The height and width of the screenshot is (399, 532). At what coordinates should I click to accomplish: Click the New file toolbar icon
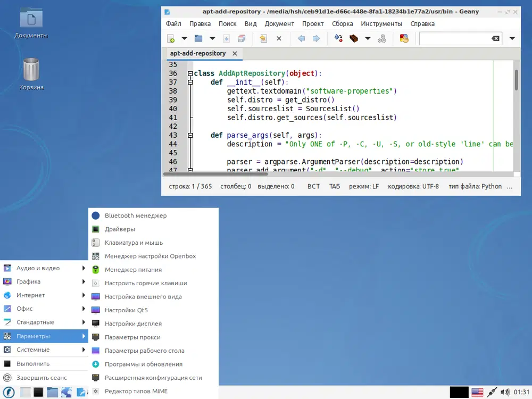tap(171, 38)
